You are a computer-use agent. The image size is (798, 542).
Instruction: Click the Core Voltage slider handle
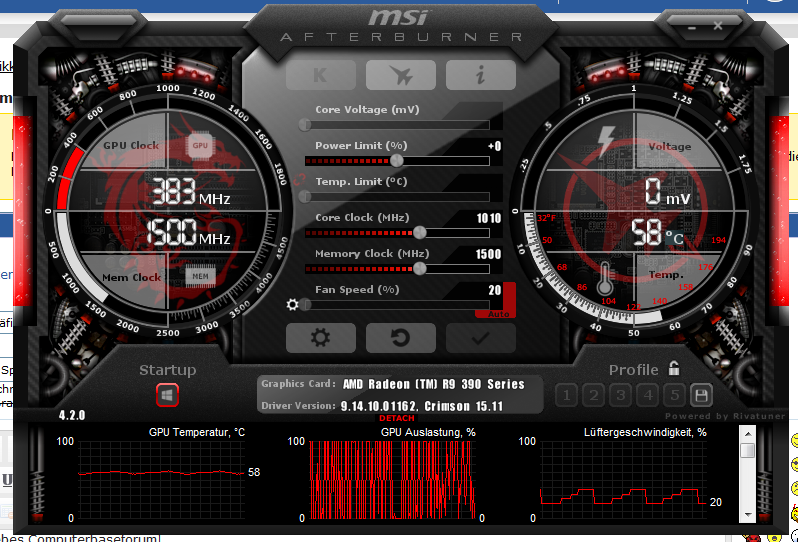coord(305,125)
